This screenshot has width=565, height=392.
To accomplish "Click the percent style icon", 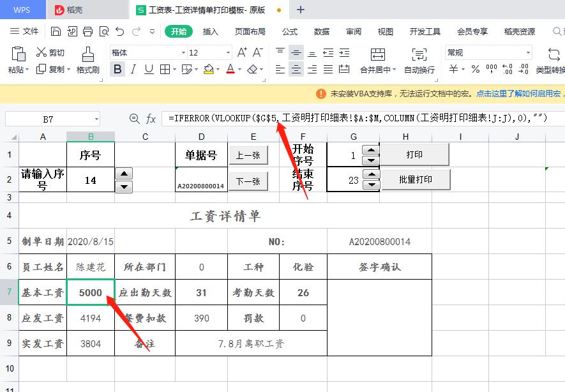I will click(476, 69).
